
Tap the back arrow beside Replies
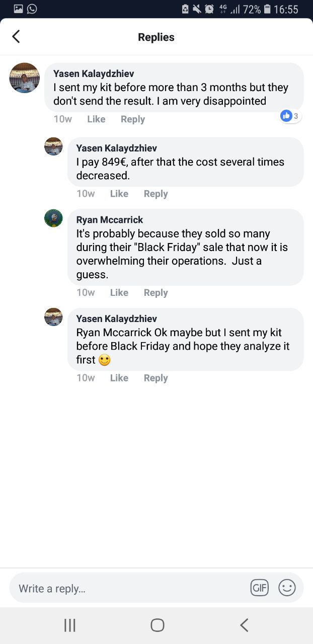[x=16, y=36]
